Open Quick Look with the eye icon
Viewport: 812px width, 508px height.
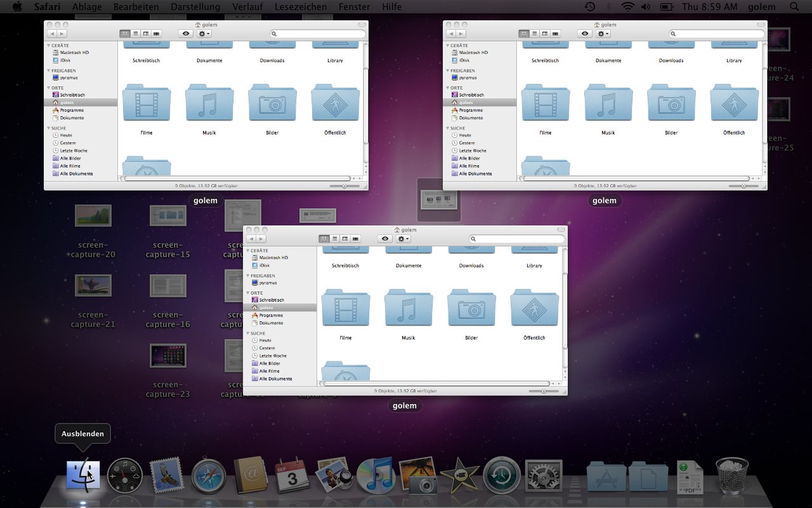[x=384, y=238]
